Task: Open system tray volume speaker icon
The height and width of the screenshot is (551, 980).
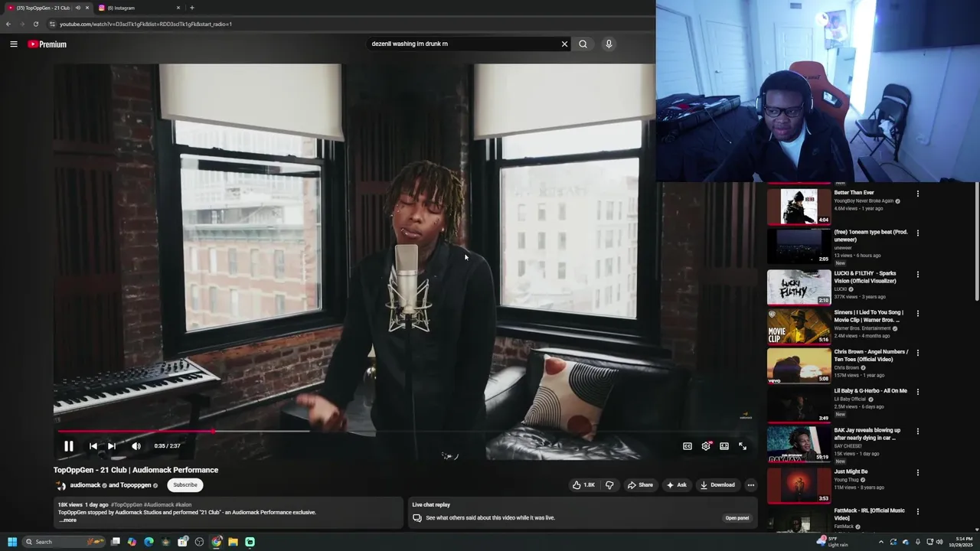Action: pyautogui.click(x=939, y=542)
